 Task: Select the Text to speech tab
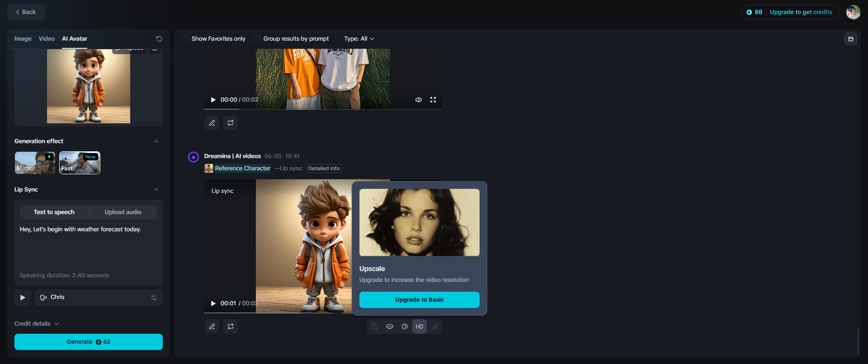click(x=54, y=212)
